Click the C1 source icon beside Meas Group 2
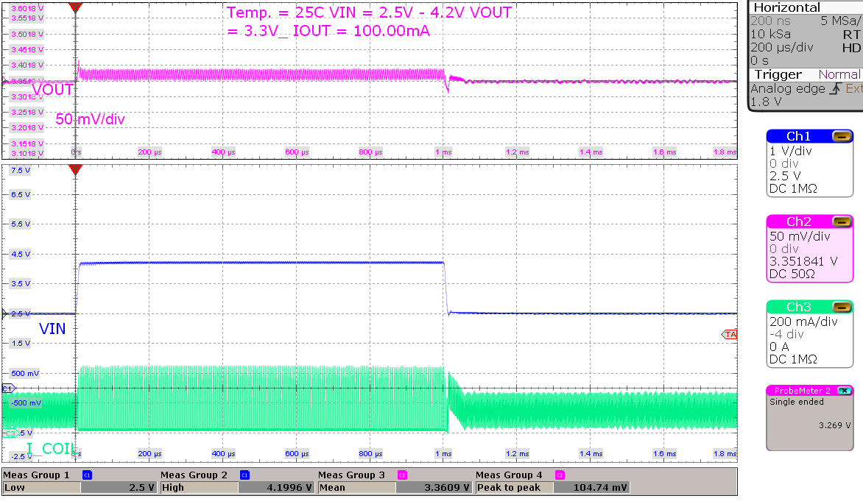This screenshot has height=504, width=863. 245,474
